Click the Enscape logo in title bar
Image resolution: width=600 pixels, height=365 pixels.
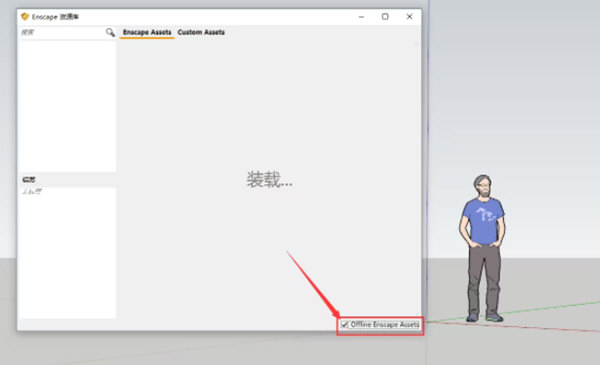(x=25, y=16)
